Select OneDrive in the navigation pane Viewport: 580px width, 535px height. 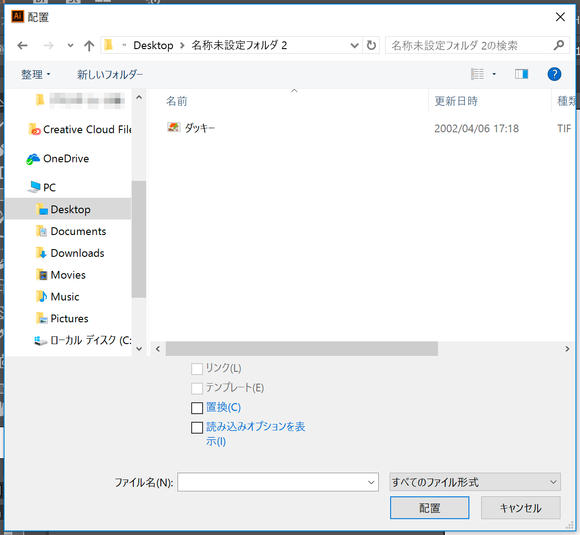[58, 159]
